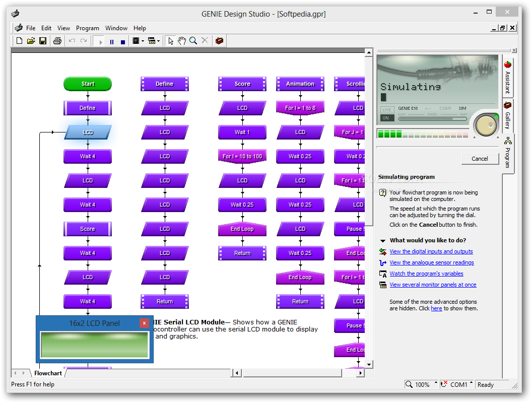Screen dimensions: 532x403
Task: Select the Flowchart sheet tab
Action: tap(48, 373)
